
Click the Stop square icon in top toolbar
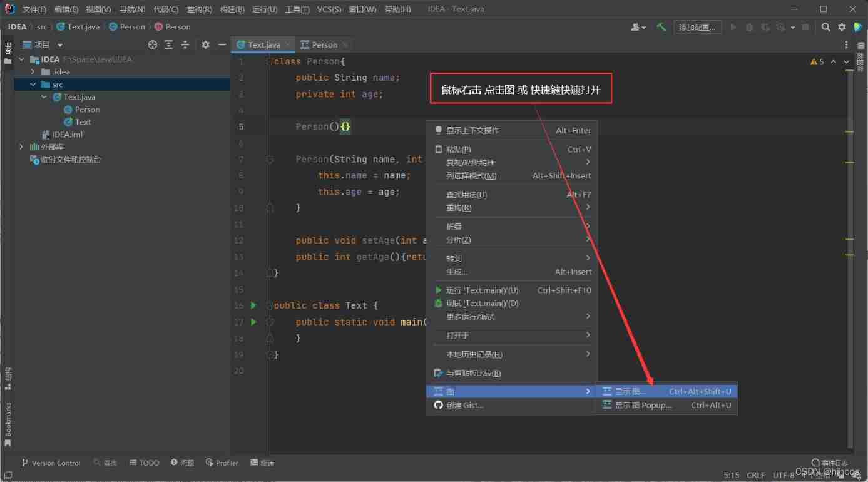[x=805, y=27]
